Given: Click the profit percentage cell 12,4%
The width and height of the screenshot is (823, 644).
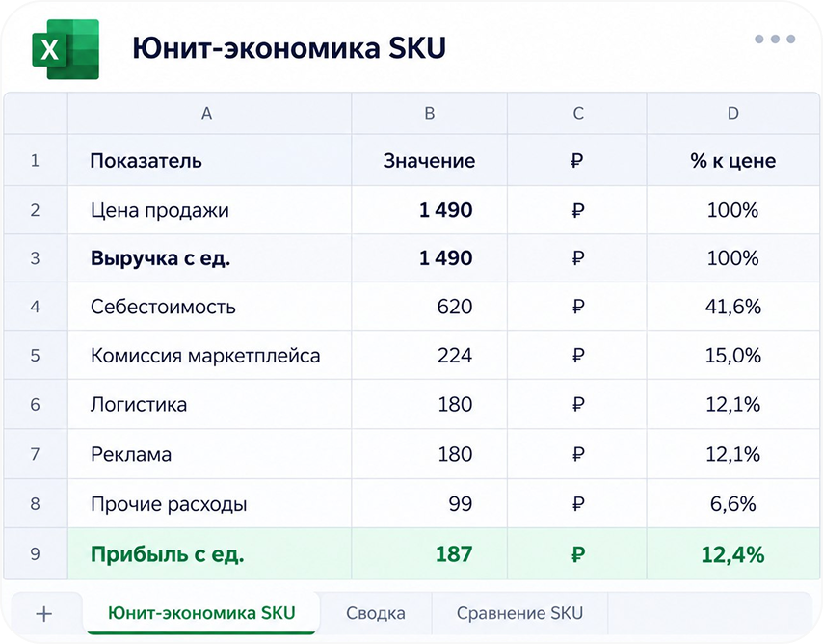Looking at the screenshot, I should pyautogui.click(x=733, y=554).
